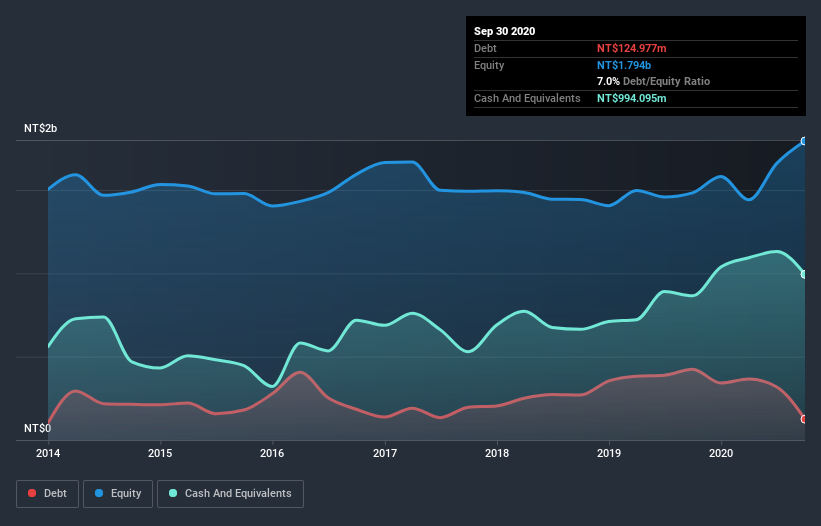
Task: Click the NT$2b y-axis label
Action: (x=40, y=128)
